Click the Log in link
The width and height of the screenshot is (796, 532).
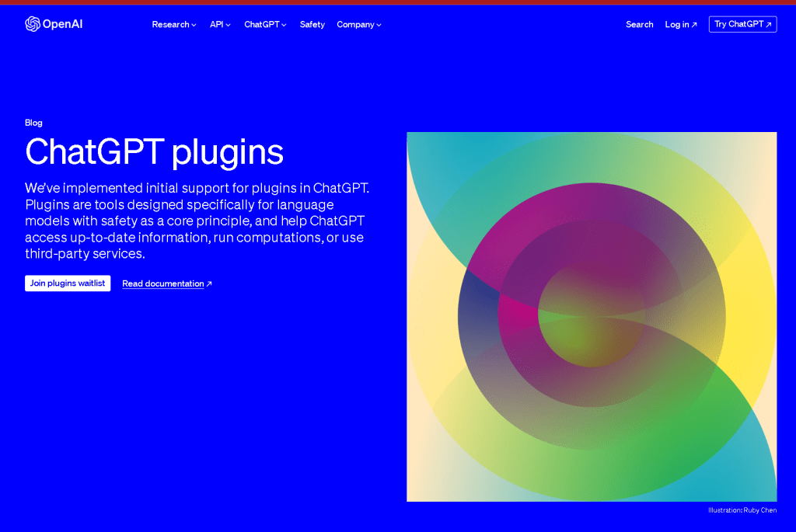point(681,24)
